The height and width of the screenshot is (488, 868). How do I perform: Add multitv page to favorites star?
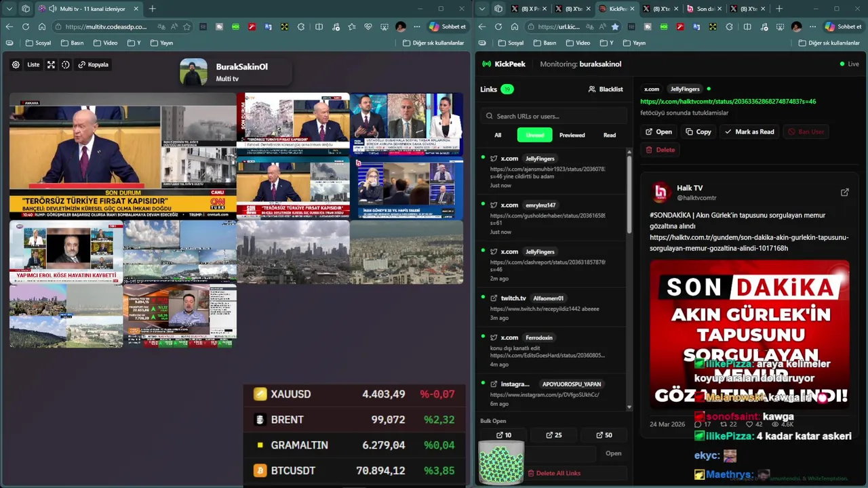(x=186, y=26)
